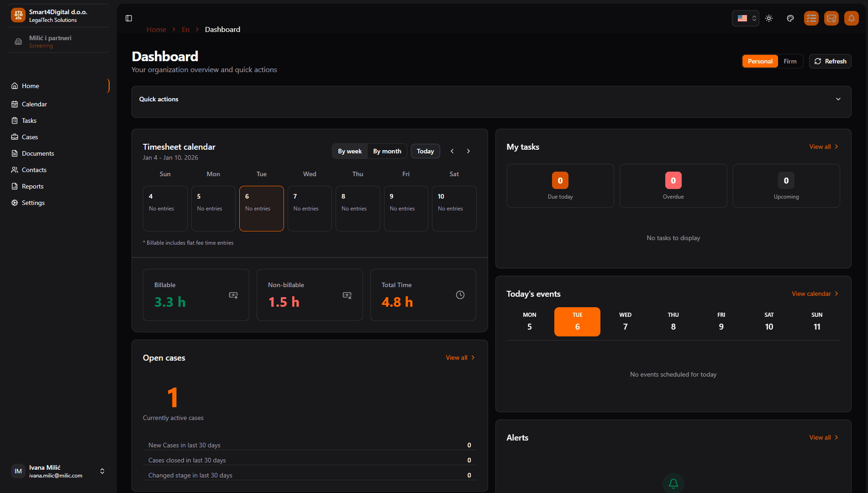This screenshot has height=493, width=868.
Task: Open Reports from the sidebar
Action: [32, 186]
